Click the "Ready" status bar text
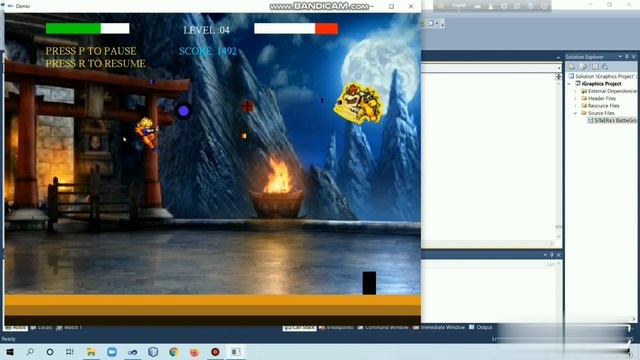Image resolution: width=640 pixels, height=360 pixels. (9, 339)
